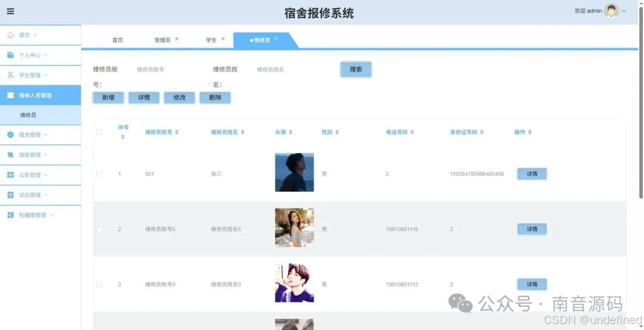Expand the 个人中心 sidebar chevron
The image size is (644, 330).
tap(45, 55)
